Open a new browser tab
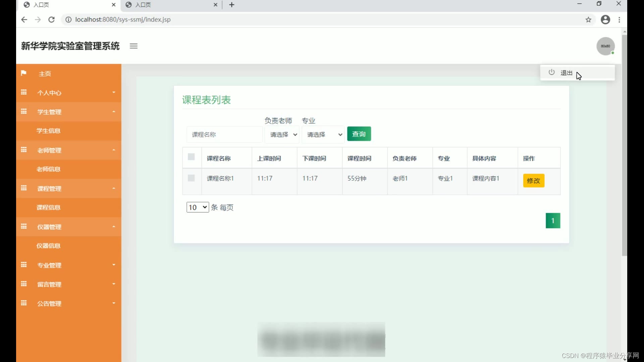The image size is (644, 362). [232, 5]
